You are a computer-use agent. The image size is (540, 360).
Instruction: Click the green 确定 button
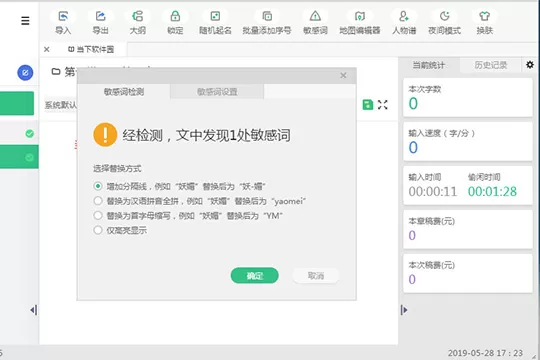[x=255, y=276]
